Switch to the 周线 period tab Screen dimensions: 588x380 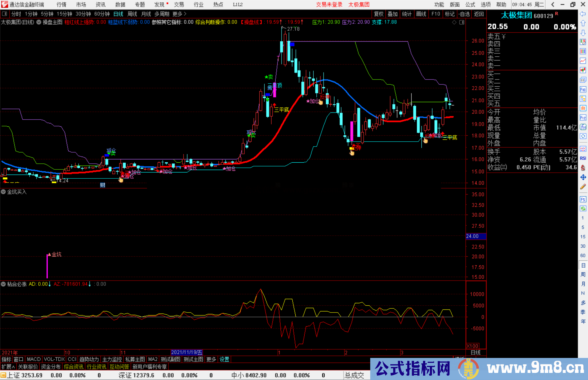click(x=132, y=14)
